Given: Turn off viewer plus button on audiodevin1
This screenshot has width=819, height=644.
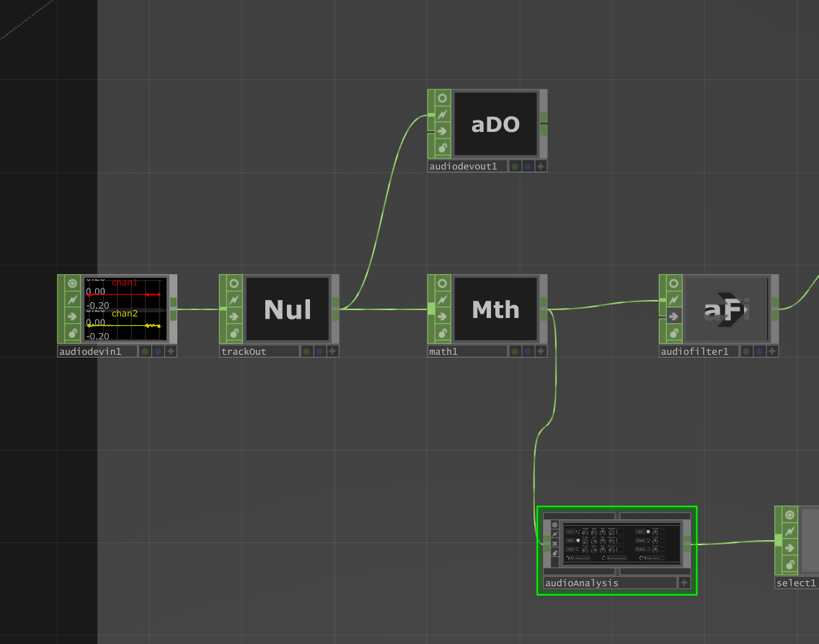Looking at the screenshot, I should pos(171,351).
